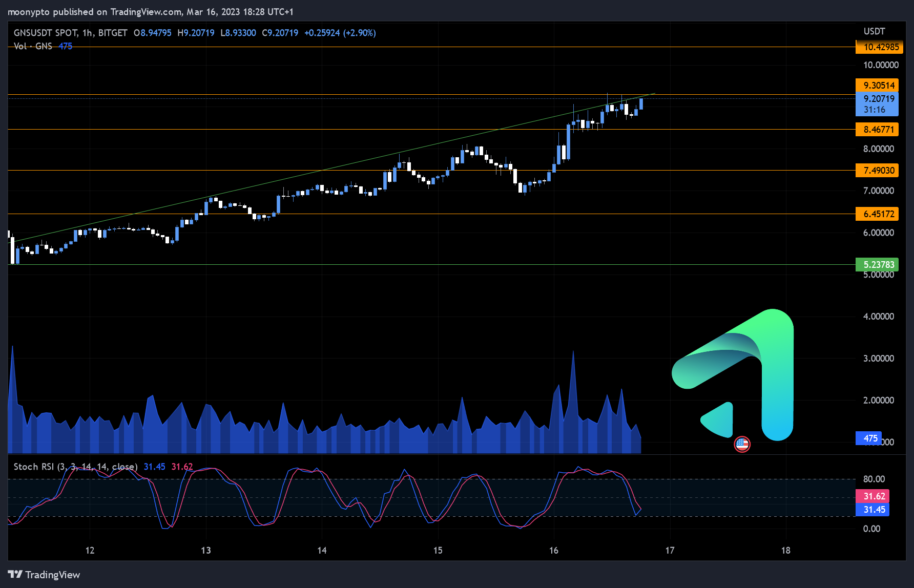Image resolution: width=914 pixels, height=588 pixels.
Task: Click date 16 on the time axis
Action: point(554,551)
